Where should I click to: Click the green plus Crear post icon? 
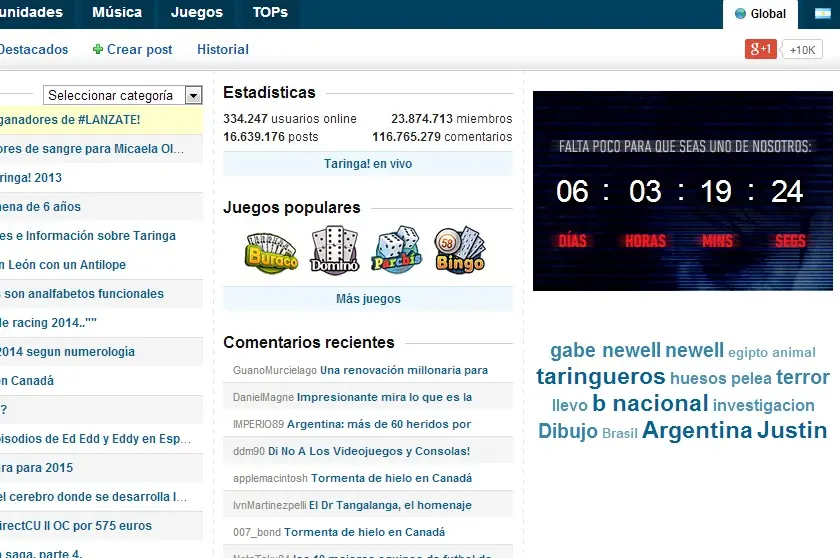[x=98, y=49]
